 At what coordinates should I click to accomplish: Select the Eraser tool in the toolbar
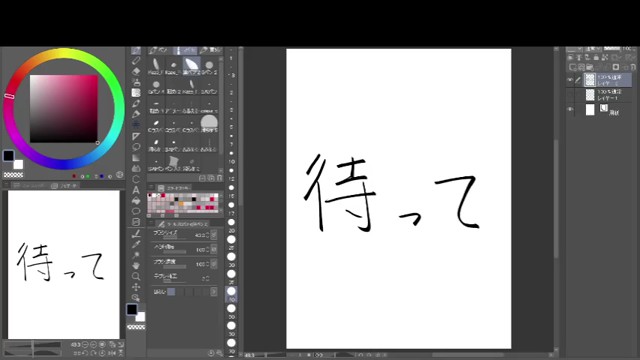136,71
